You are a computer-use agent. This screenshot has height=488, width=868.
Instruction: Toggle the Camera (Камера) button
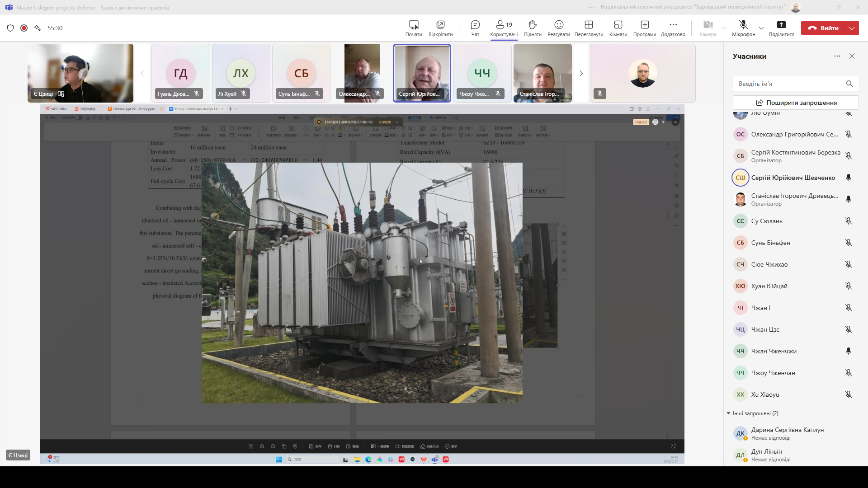click(708, 25)
